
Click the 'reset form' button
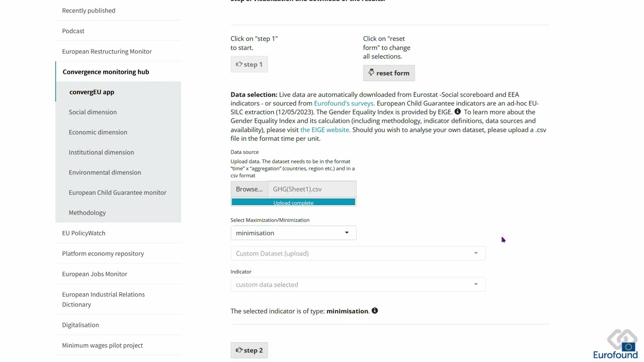click(x=388, y=72)
